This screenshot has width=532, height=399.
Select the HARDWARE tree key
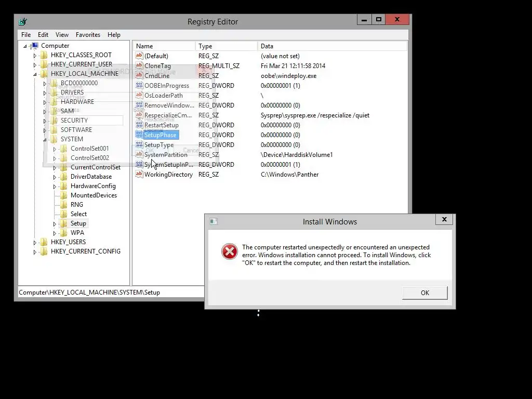pos(77,101)
